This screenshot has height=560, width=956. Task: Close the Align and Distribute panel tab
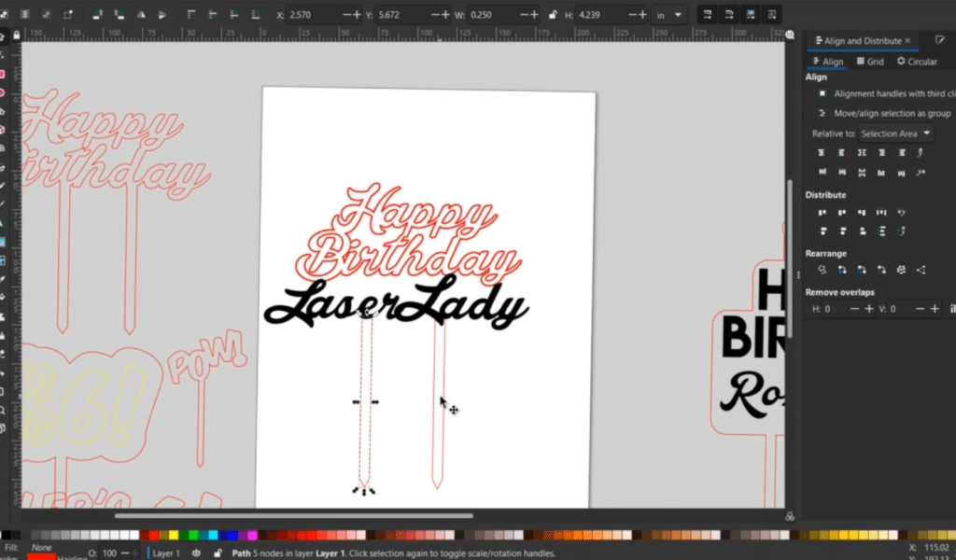click(x=907, y=41)
